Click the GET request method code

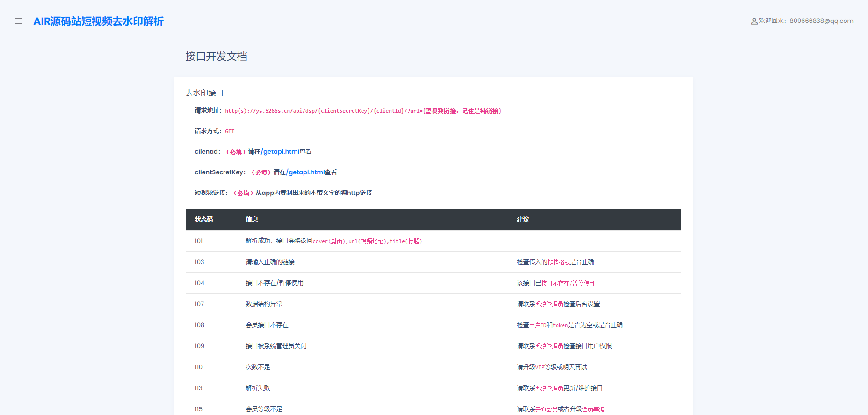[230, 131]
